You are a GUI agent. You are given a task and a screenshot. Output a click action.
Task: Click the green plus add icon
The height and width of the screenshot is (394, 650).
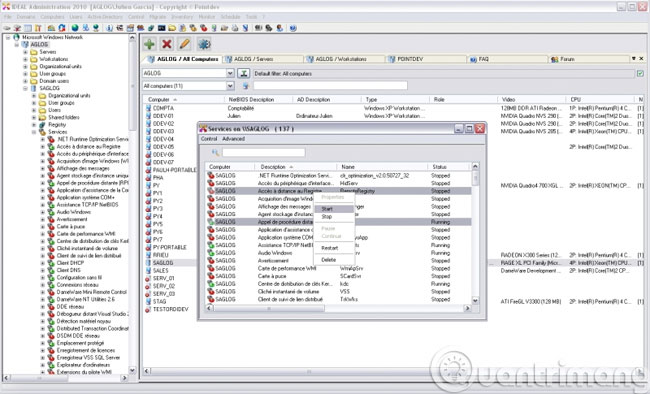coord(149,44)
